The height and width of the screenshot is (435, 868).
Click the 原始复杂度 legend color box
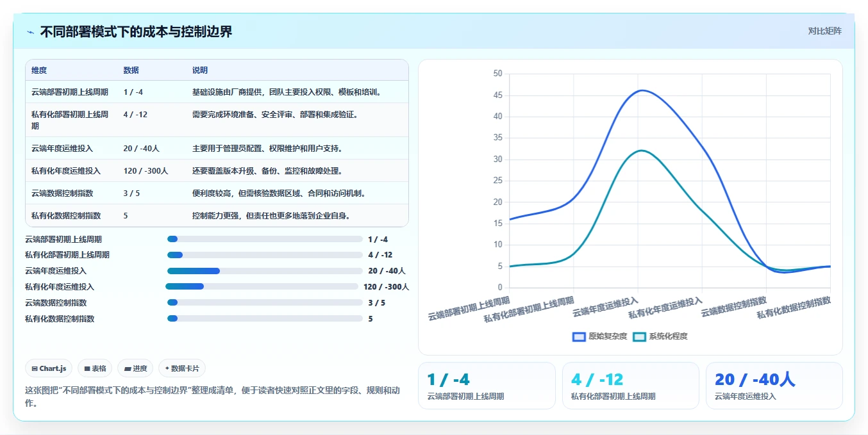[579, 336]
